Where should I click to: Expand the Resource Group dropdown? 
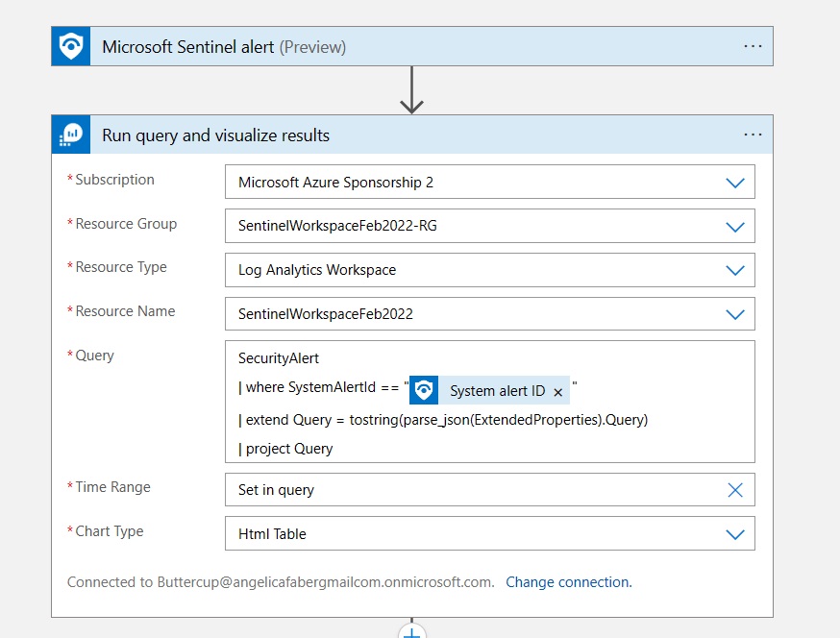[x=735, y=227]
